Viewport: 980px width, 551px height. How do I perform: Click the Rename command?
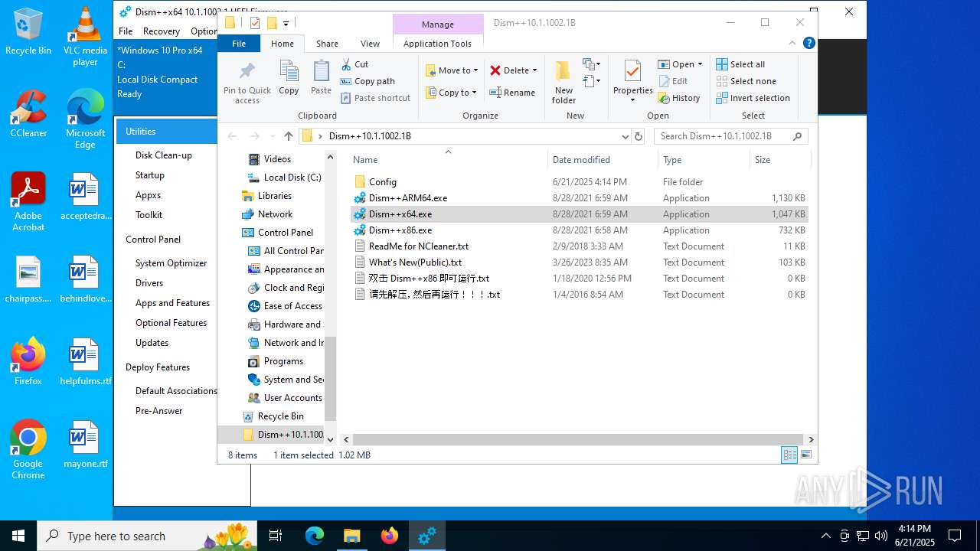512,93
